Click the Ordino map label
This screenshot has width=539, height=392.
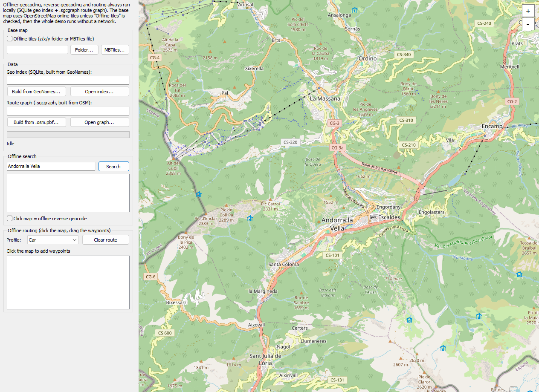pyautogui.click(x=368, y=58)
